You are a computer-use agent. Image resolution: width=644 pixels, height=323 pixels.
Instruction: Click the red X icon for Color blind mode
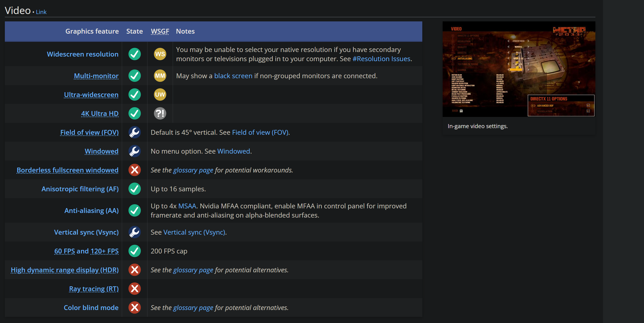click(x=135, y=307)
